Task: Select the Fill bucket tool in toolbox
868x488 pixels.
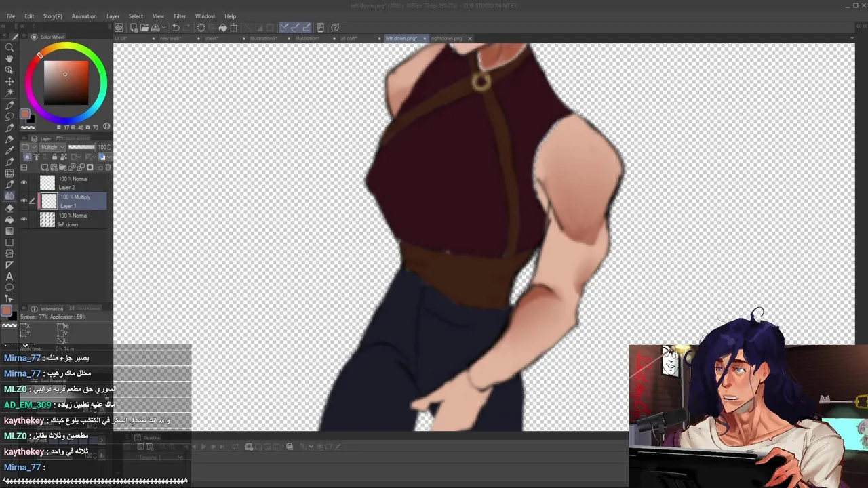Action: (x=9, y=220)
